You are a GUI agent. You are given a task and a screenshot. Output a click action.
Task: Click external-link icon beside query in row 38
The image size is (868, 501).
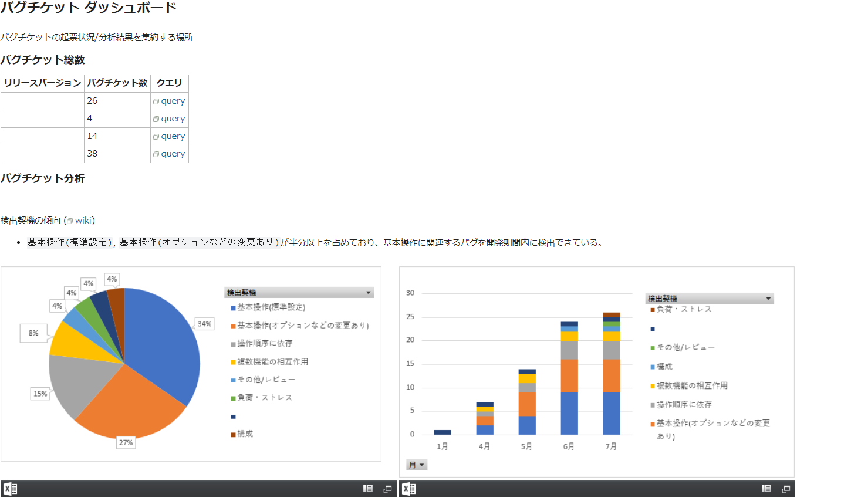click(156, 154)
